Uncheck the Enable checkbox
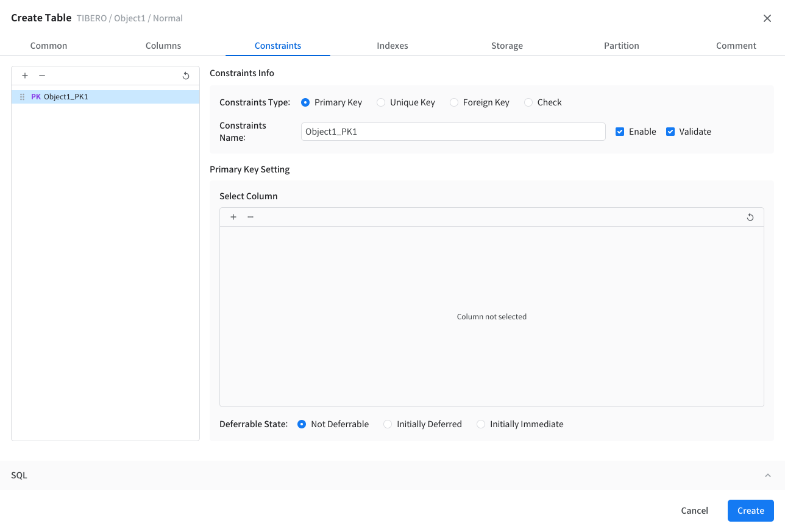Screen dimensions: 785x532 [620, 132]
